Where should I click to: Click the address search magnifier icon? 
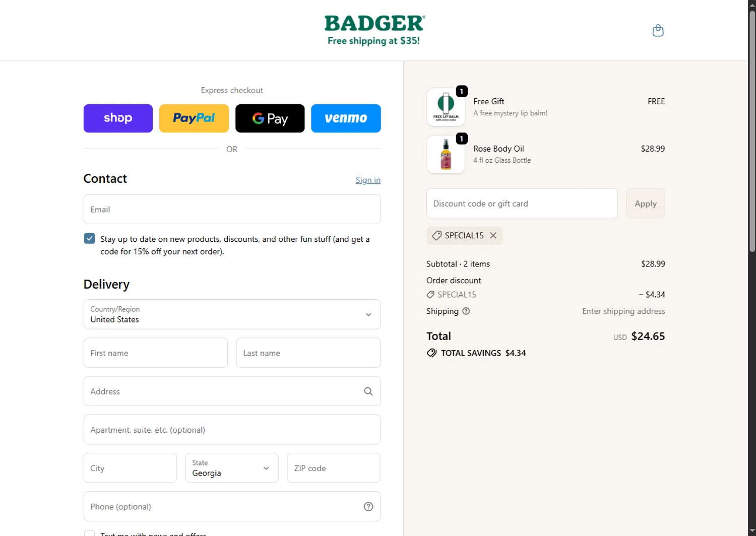(368, 391)
